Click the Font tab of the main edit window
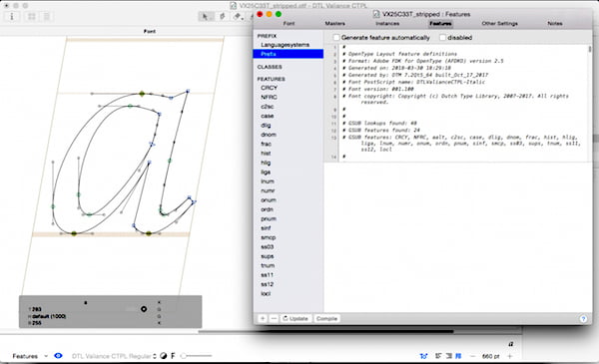The image size is (599, 364). tap(150, 31)
